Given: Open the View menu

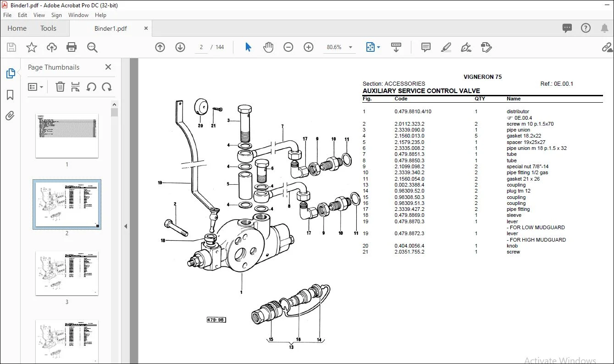Looking at the screenshot, I should pos(39,15).
